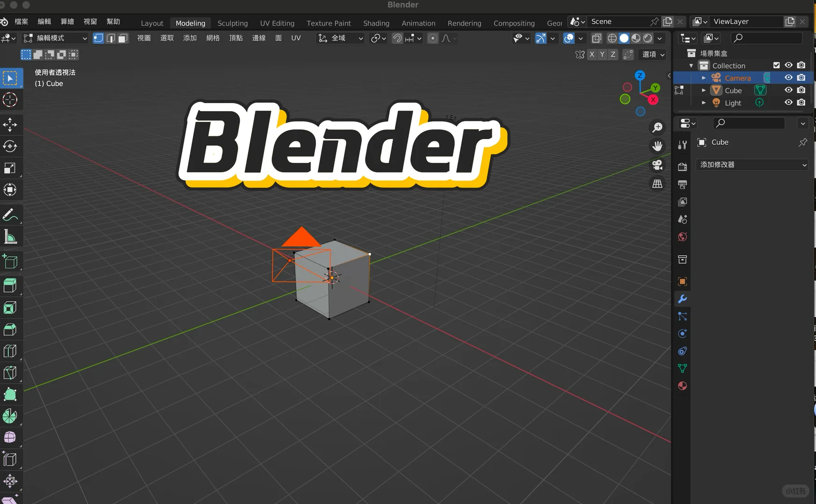Screen dimensions: 816x504
Task: Select the Box Select tool
Action: (x=10, y=78)
